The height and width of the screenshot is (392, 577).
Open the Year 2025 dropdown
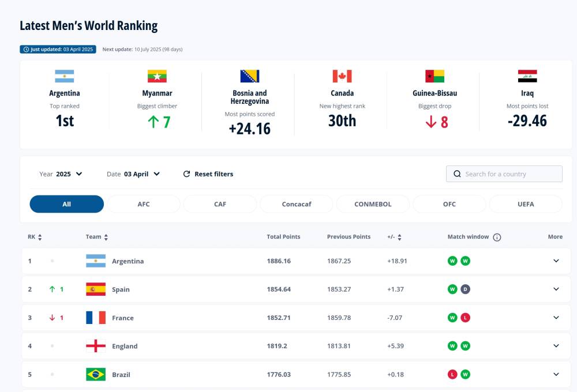pos(61,174)
